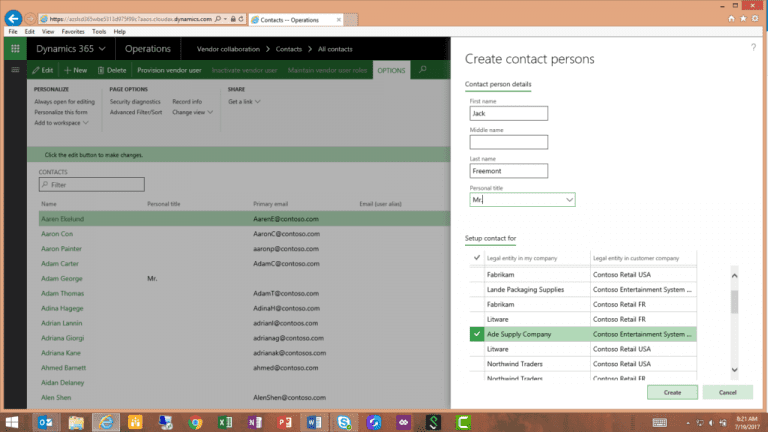The image size is (768, 432).
Task: Open the system tray hidden icons arrow
Action: point(688,423)
